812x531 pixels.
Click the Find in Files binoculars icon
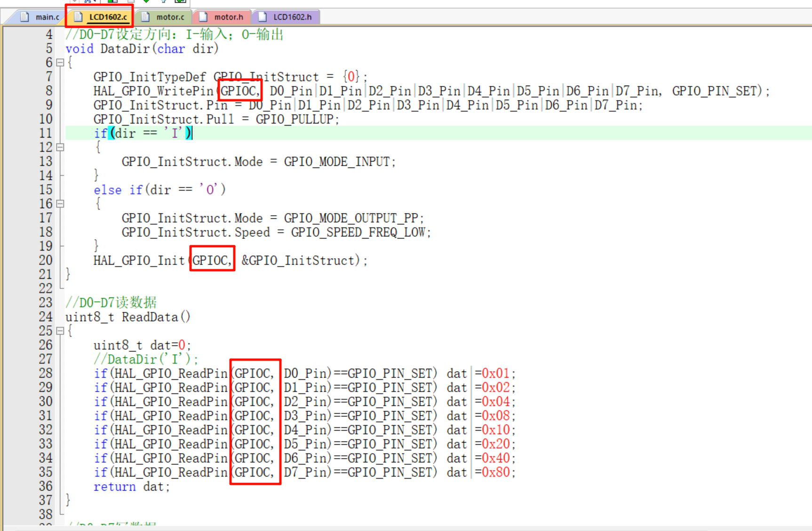click(x=88, y=1)
